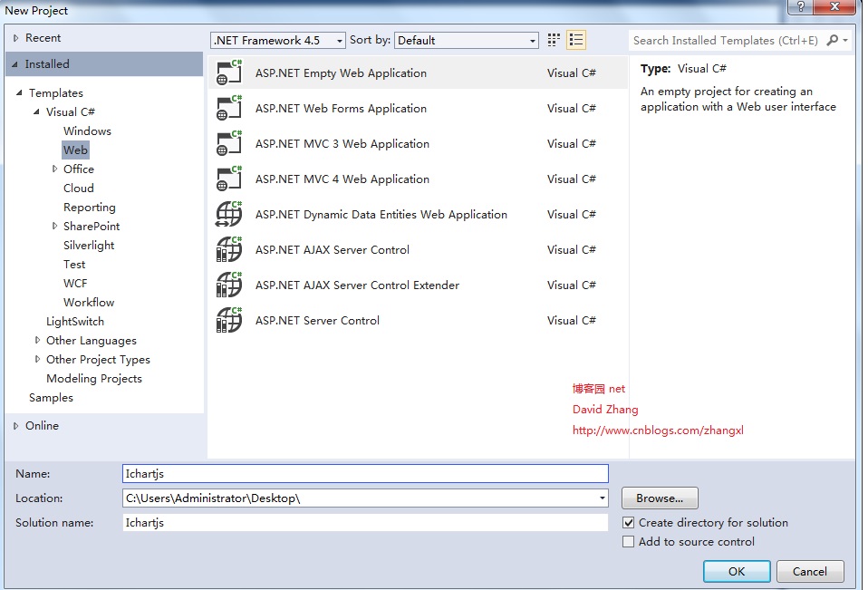Viewport: 868px width, 590px height.
Task: Click the search magnifier icon
Action: (832, 41)
